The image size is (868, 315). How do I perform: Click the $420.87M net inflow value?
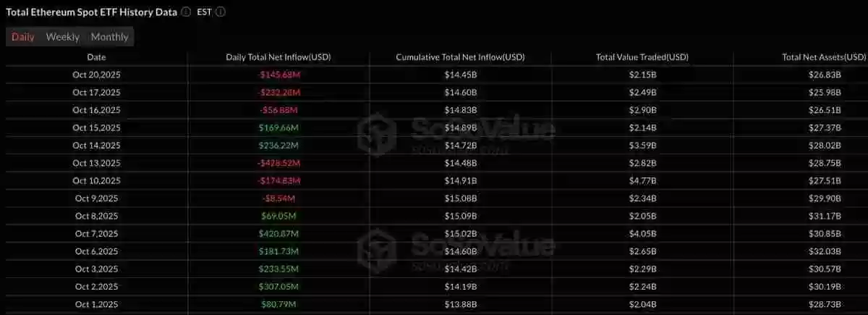(x=278, y=233)
